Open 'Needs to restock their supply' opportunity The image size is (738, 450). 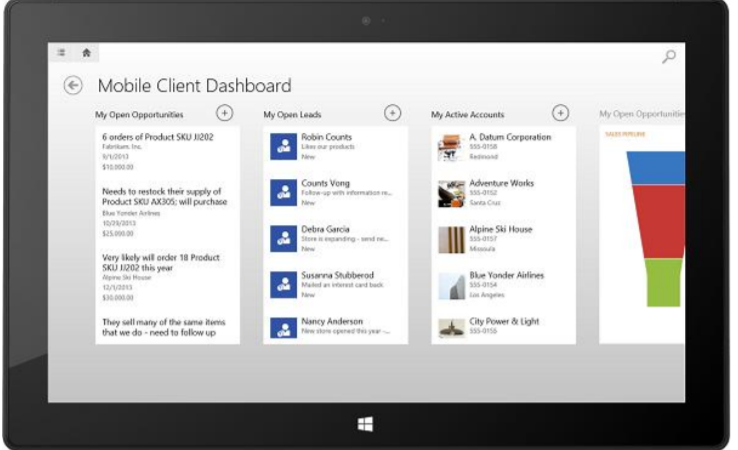click(164, 196)
